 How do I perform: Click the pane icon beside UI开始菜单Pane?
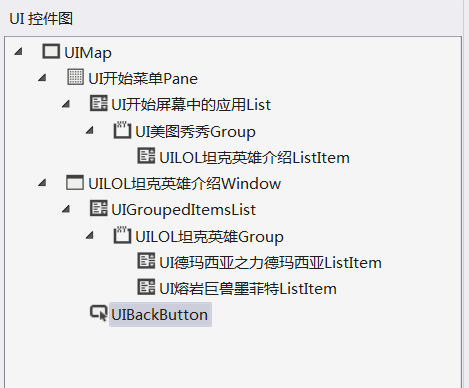(x=75, y=77)
